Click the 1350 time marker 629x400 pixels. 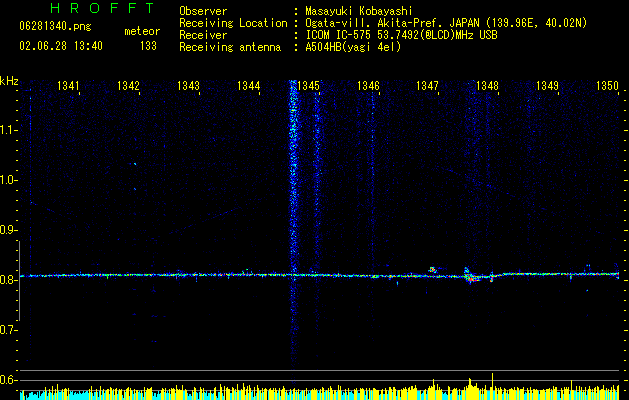(607, 86)
